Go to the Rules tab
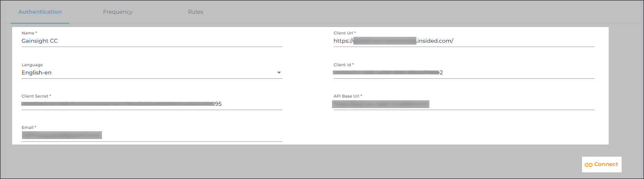Screen dimensions: 644x179 click(195, 12)
